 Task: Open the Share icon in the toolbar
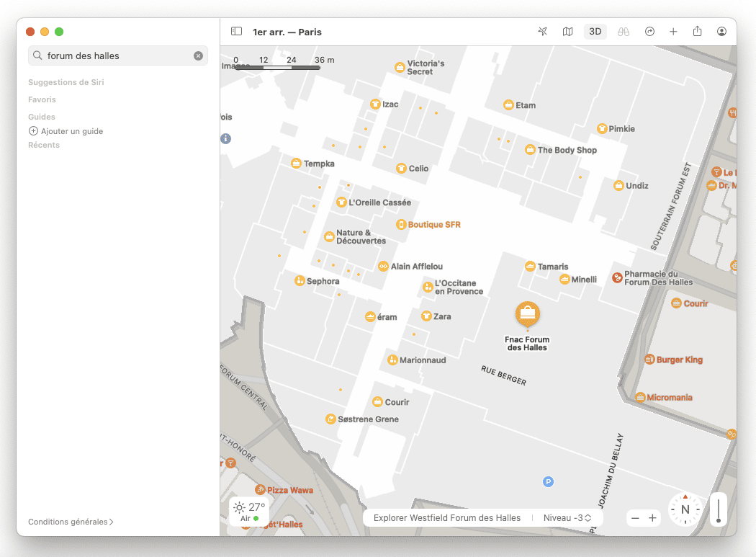[697, 32]
